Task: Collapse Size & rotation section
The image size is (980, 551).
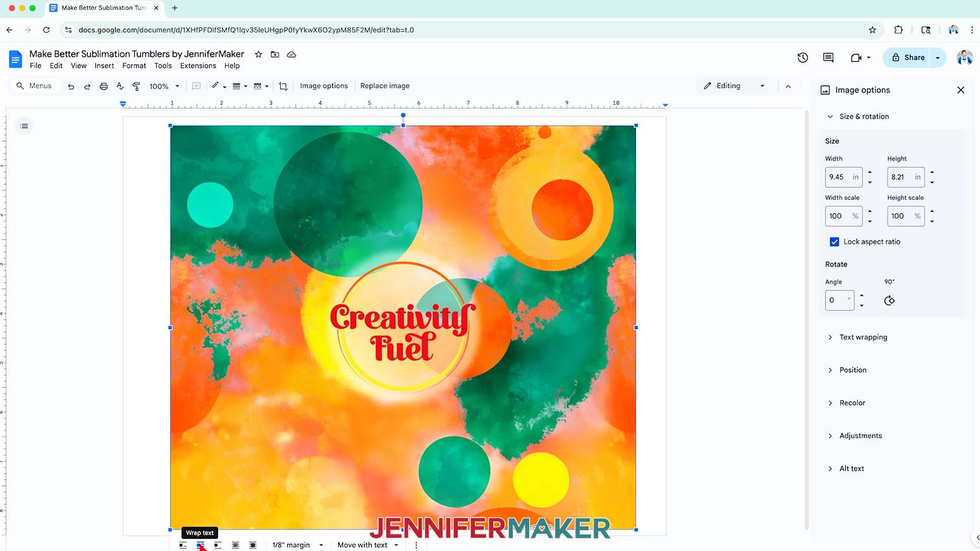Action: click(x=830, y=116)
